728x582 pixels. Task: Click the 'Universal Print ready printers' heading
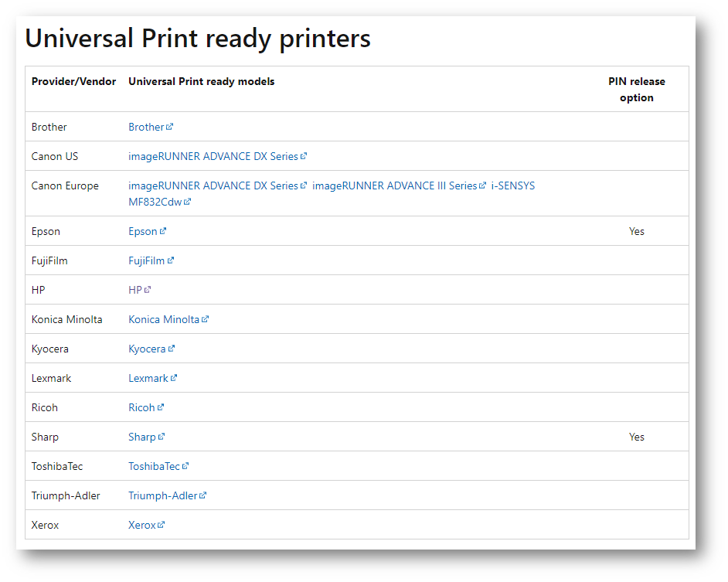click(x=198, y=39)
